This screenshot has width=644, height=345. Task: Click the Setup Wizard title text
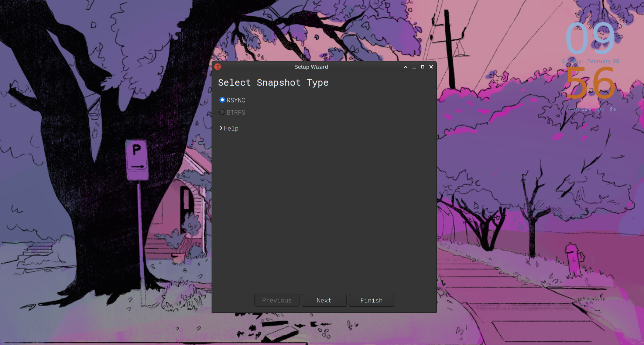[311, 67]
